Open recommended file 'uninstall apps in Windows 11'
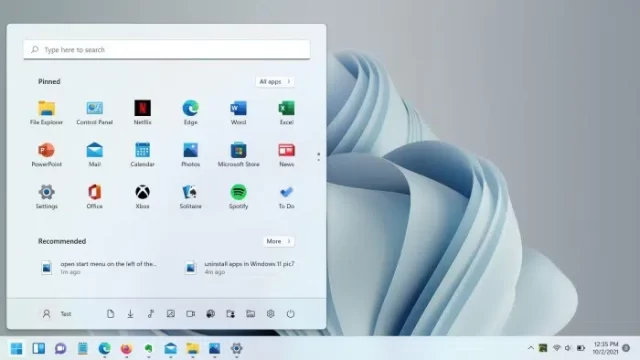This screenshot has height=360, width=640. pos(240,268)
